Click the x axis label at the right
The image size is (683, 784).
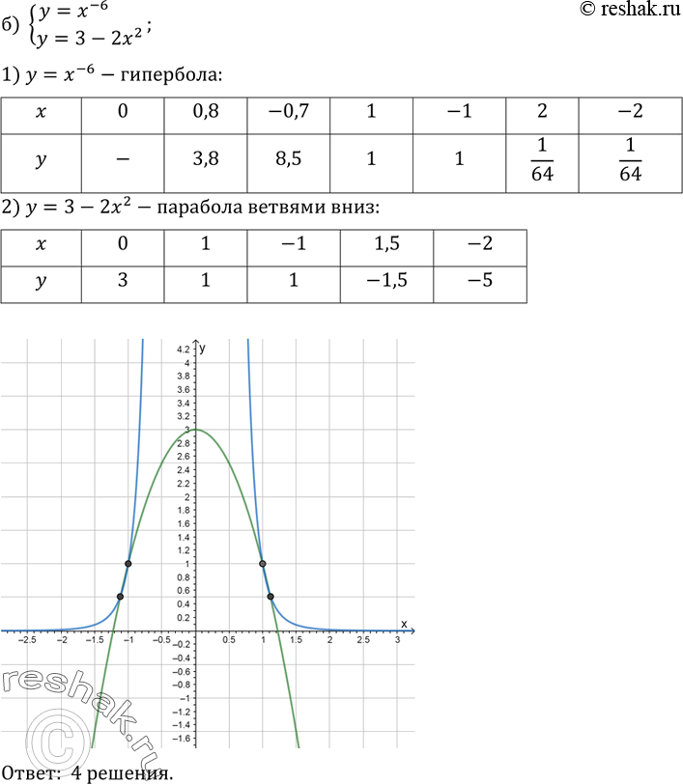(x=404, y=623)
